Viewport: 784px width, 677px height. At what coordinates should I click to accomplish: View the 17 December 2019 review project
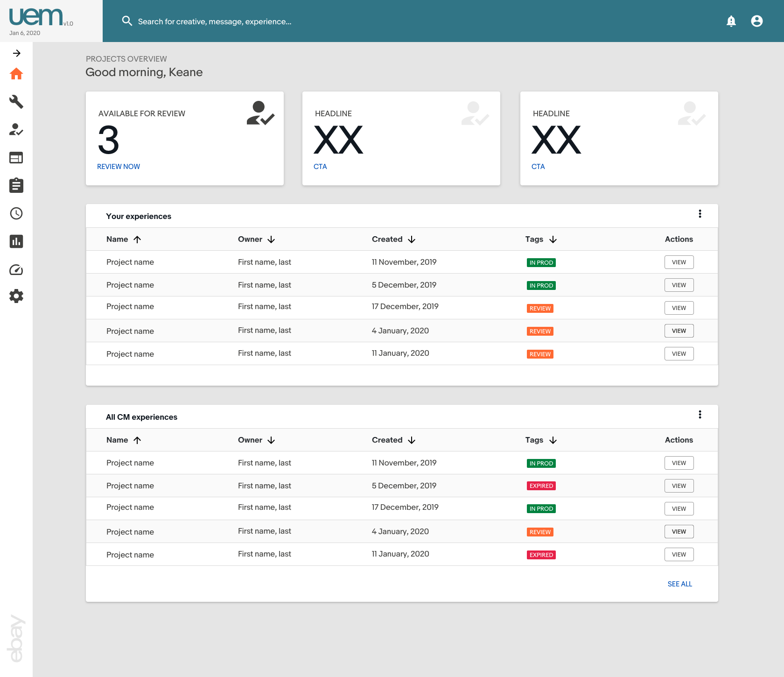click(x=679, y=308)
